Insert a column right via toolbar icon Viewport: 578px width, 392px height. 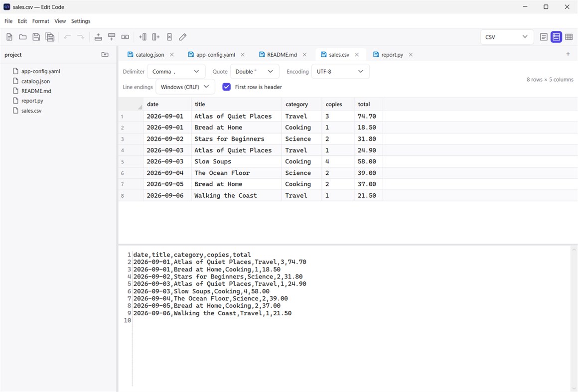coord(156,37)
